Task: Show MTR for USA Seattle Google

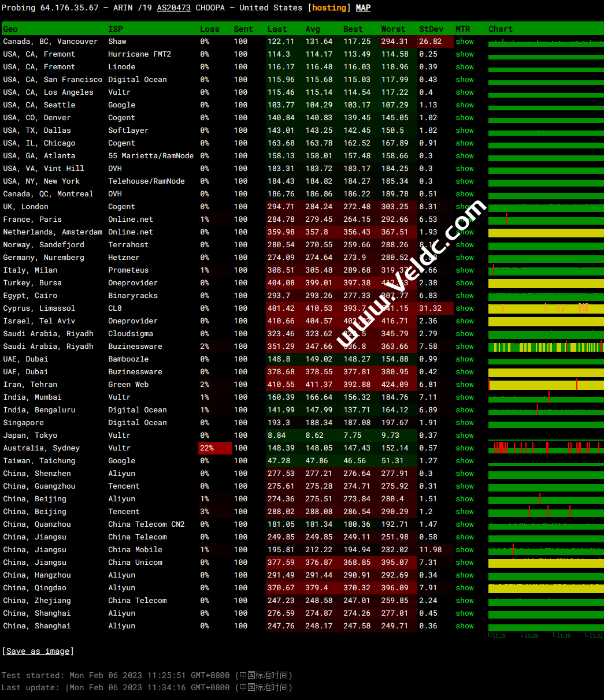Action: click(464, 105)
